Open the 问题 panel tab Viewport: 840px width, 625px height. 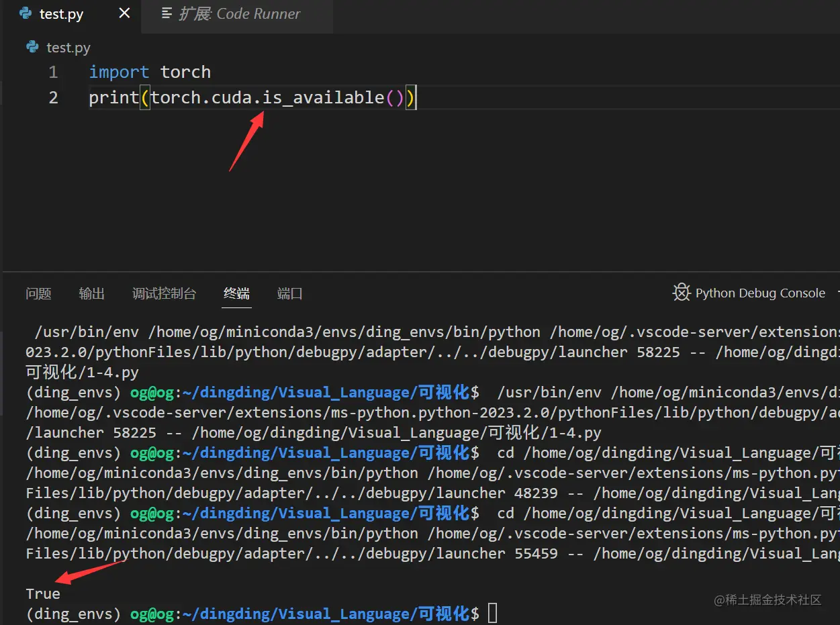pyautogui.click(x=38, y=293)
